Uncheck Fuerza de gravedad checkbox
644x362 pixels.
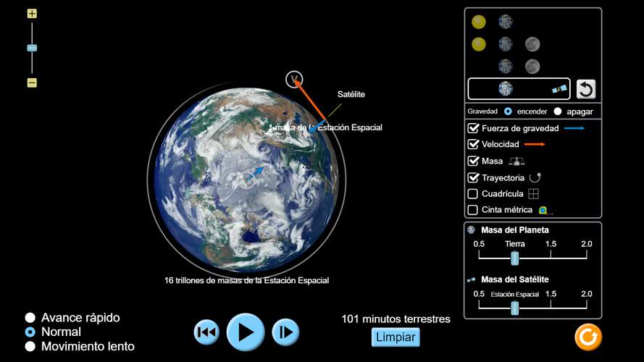[x=473, y=128]
